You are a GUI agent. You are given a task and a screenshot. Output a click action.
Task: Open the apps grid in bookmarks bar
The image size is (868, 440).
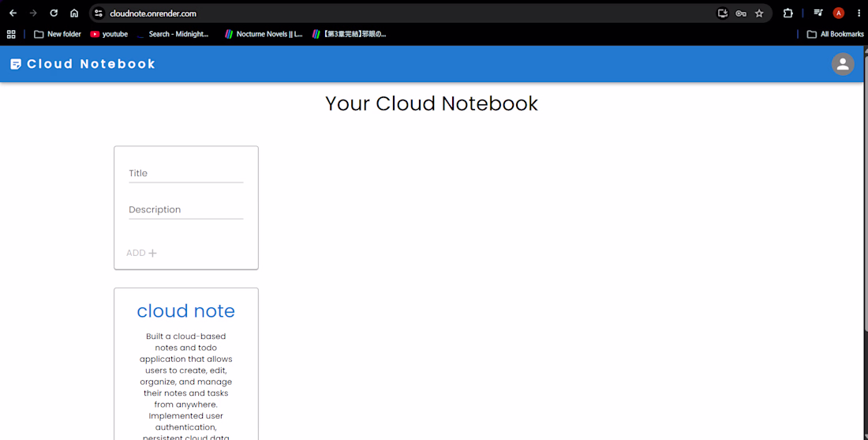(x=11, y=34)
